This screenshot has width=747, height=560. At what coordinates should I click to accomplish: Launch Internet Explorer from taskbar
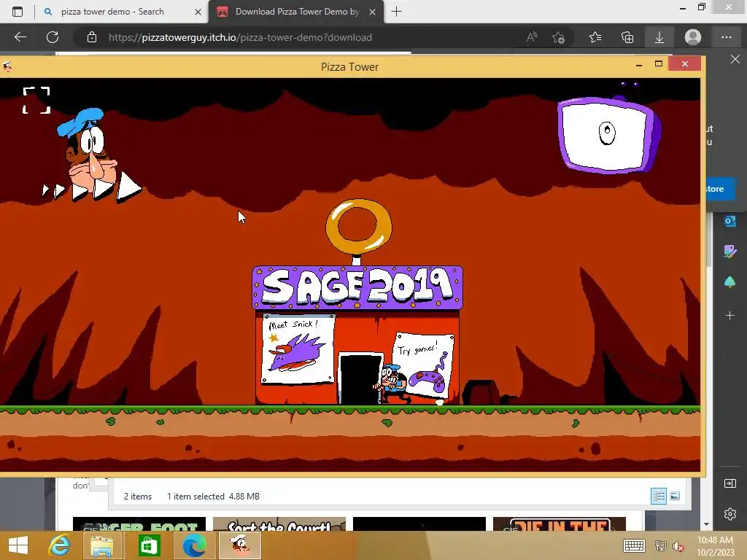click(59, 545)
